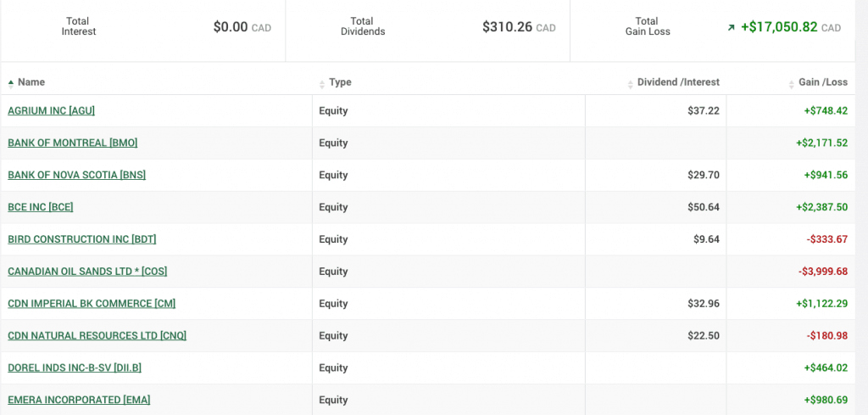
Task: Open CDN IMPERIAL BK COMMERCE [CM]
Action: pos(92,304)
